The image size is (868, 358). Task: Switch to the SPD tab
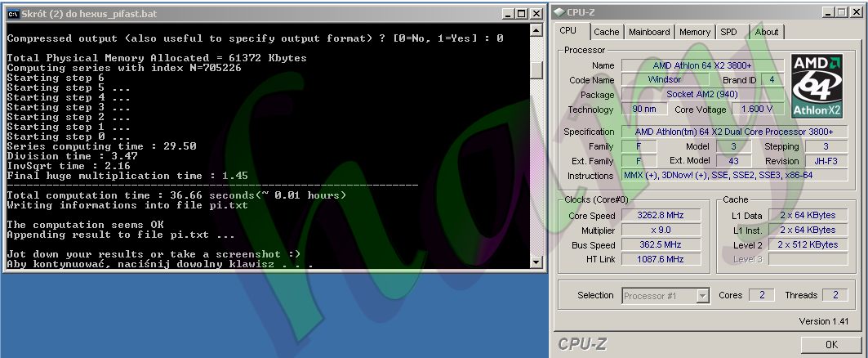pos(728,32)
